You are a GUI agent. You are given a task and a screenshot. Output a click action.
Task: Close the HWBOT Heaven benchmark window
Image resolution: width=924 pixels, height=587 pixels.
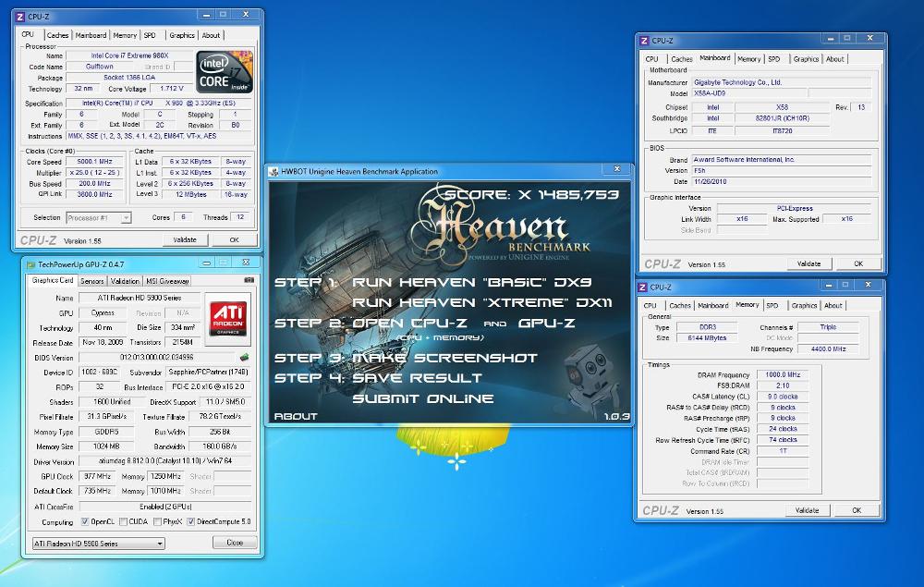(x=617, y=169)
